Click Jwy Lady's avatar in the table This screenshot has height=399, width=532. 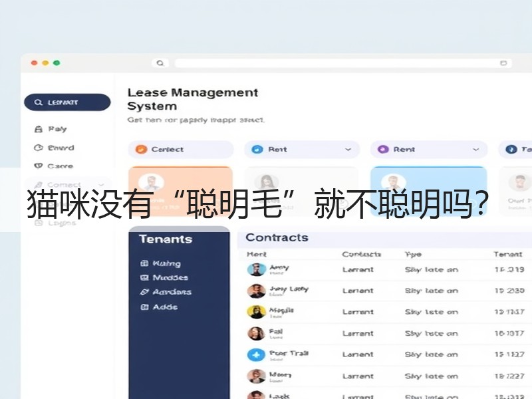[256, 291]
